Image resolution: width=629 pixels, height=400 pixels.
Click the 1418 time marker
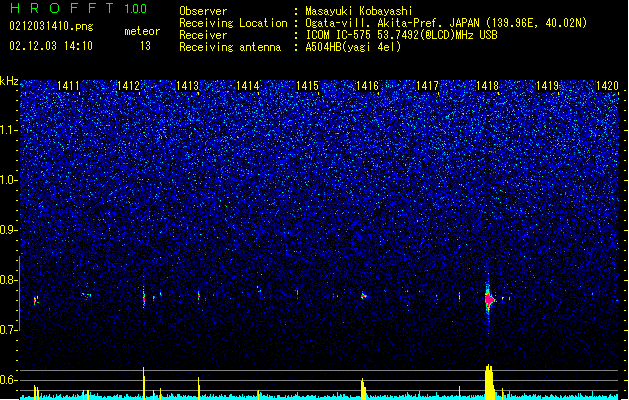point(487,86)
